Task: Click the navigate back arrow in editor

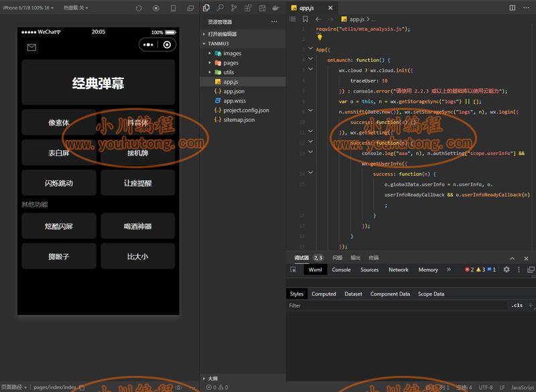Action: click(x=318, y=19)
